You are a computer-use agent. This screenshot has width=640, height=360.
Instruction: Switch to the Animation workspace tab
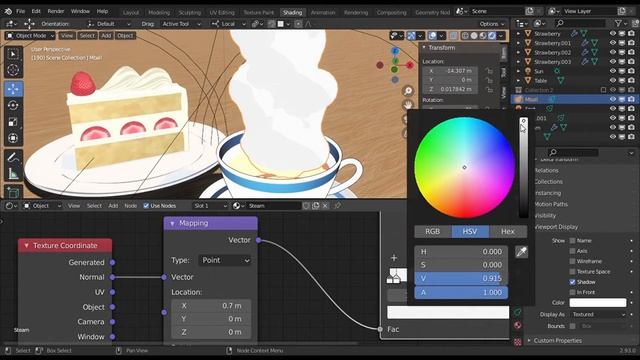322,12
